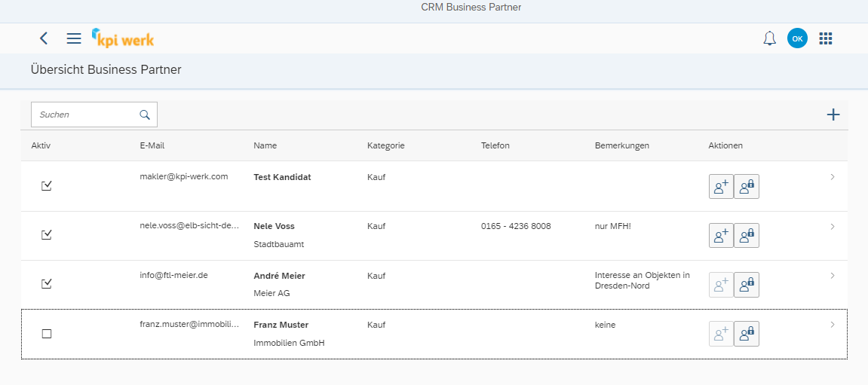This screenshot has width=868, height=385.
Task: Select email makler@kpi-werk.com
Action: point(184,176)
